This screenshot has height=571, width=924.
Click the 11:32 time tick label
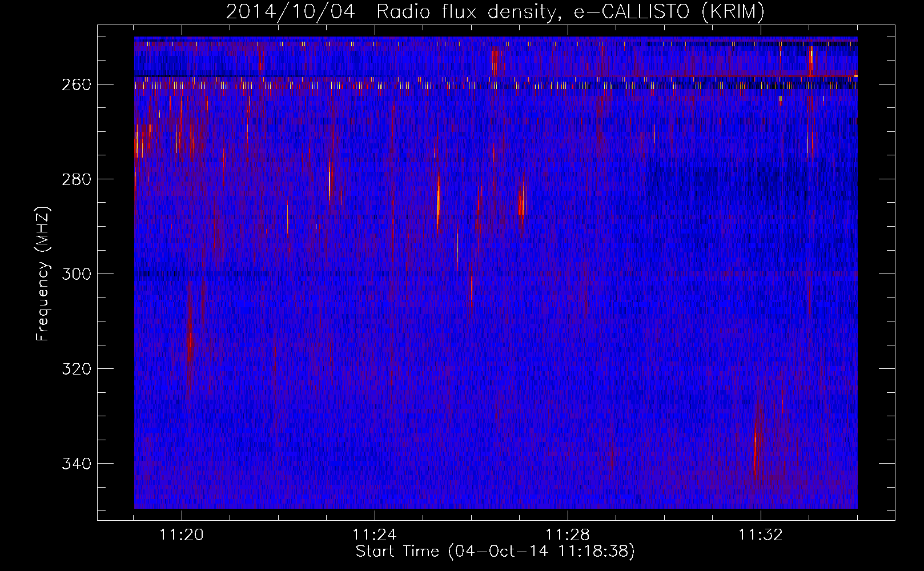(x=761, y=534)
